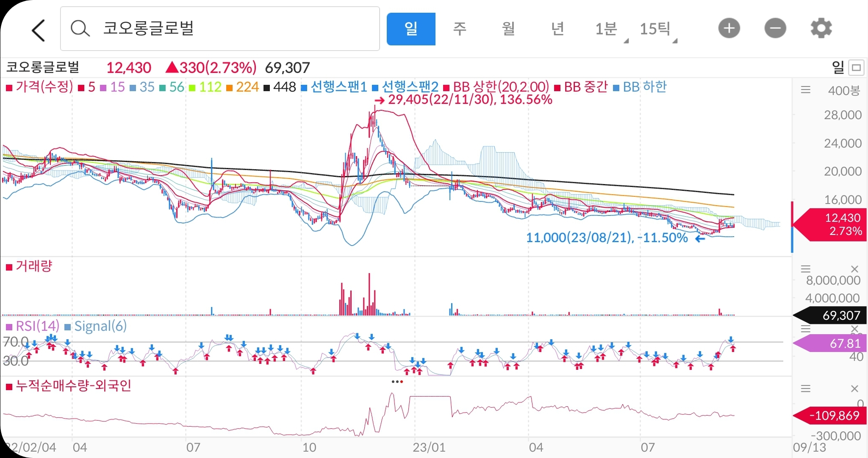This screenshot has width=868, height=458.
Task: Click the 선행스팬2 legend item
Action: (x=405, y=87)
